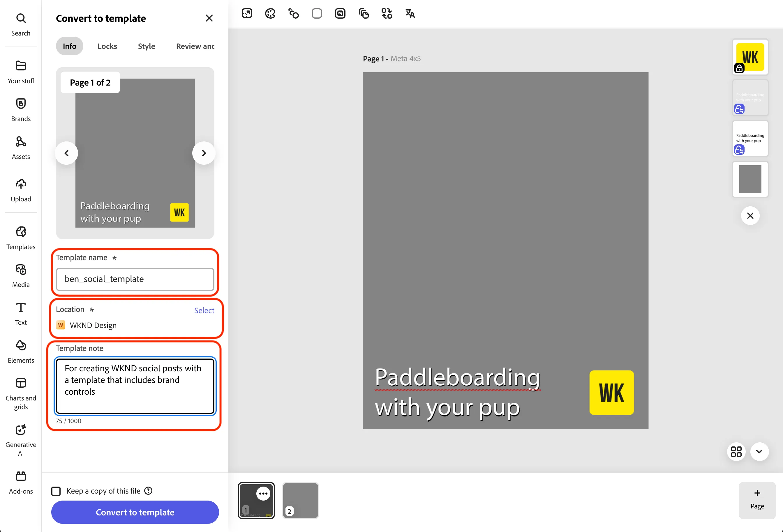Select the locked WK logo layer thumbnail
The image size is (783, 532).
[x=750, y=57]
